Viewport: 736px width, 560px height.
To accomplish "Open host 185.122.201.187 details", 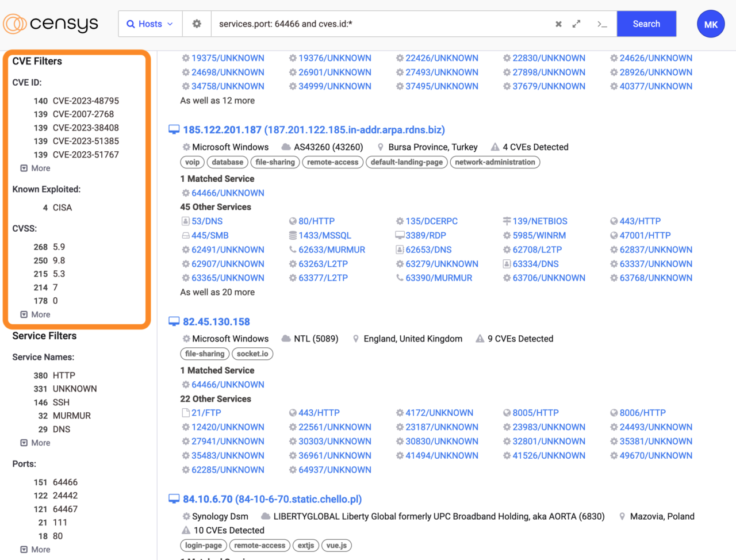I will 313,130.
